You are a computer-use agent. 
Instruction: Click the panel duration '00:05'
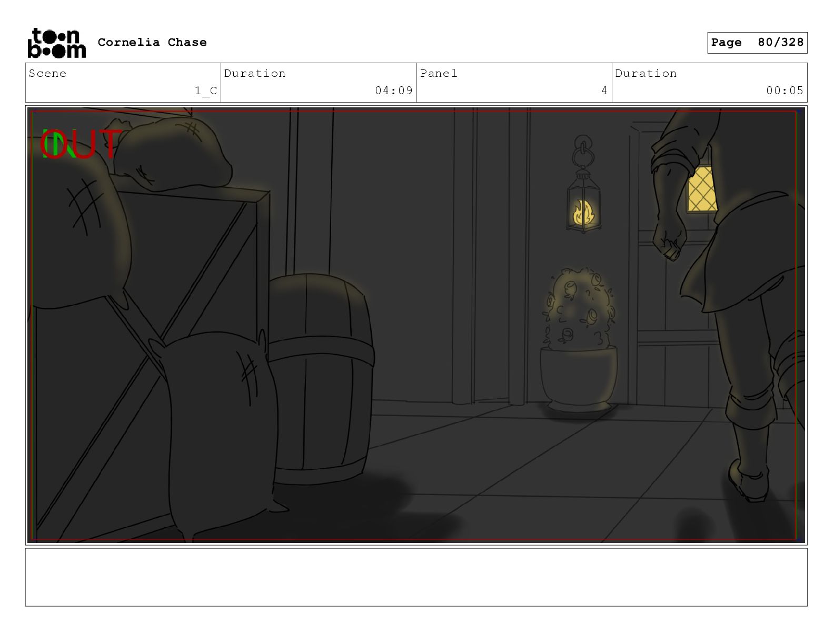(785, 90)
